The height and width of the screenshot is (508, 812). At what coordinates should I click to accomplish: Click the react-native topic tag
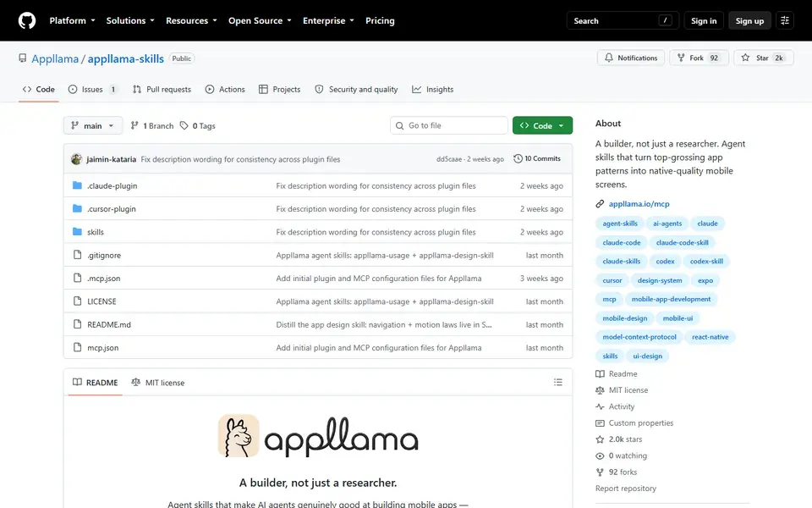710,337
